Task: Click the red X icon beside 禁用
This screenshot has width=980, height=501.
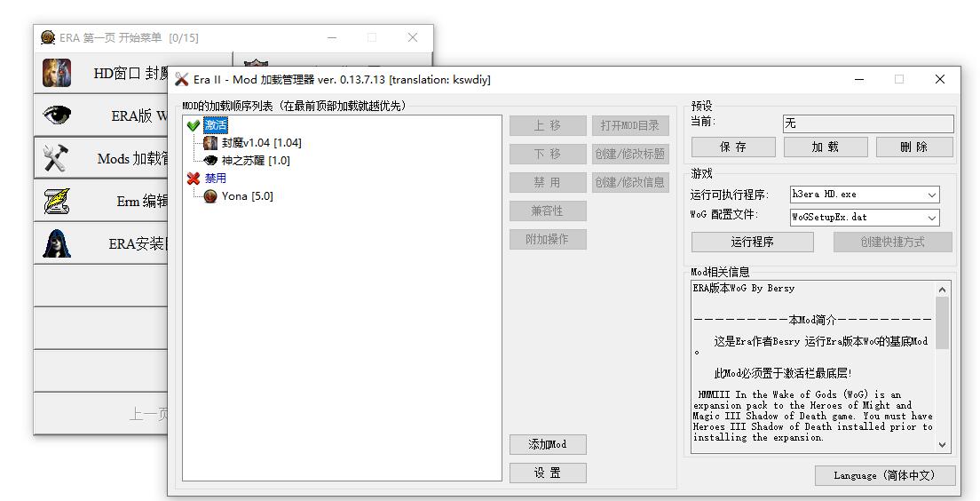Action: coord(194,179)
